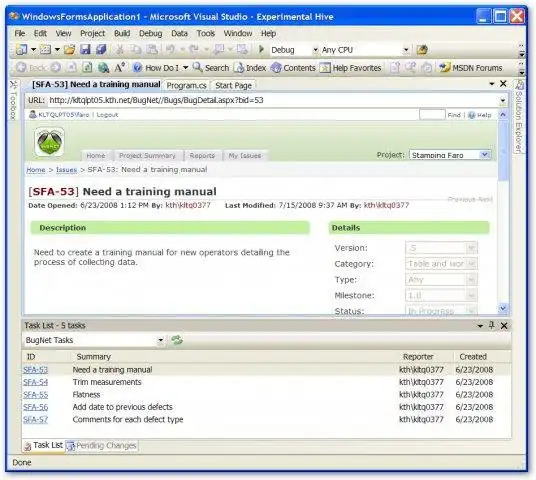Click the Cut scissors icon
Image resolution: width=536 pixels, height=480 pixels.
119,50
